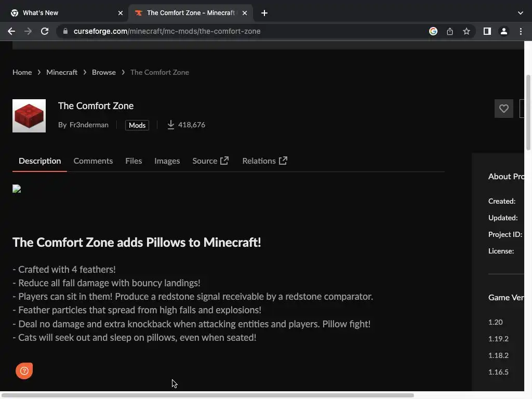Viewport: 532px width, 399px height.
Task: Click 'Crafted with 4 feathers!' line
Action: coord(64,270)
